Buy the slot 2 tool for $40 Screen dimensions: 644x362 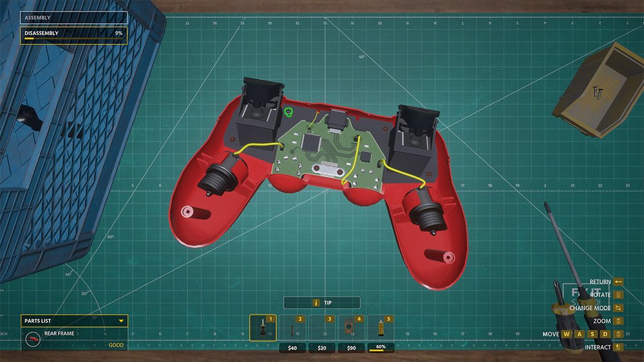pyautogui.click(x=292, y=348)
